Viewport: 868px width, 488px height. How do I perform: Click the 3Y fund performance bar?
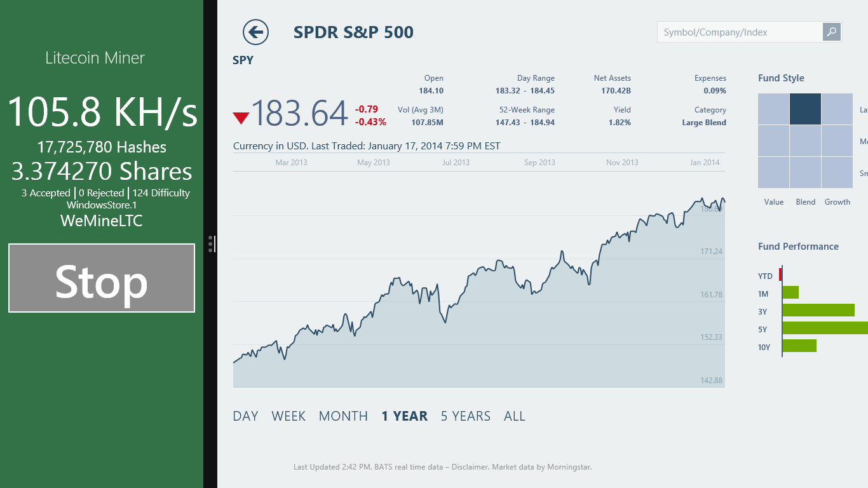coord(818,310)
